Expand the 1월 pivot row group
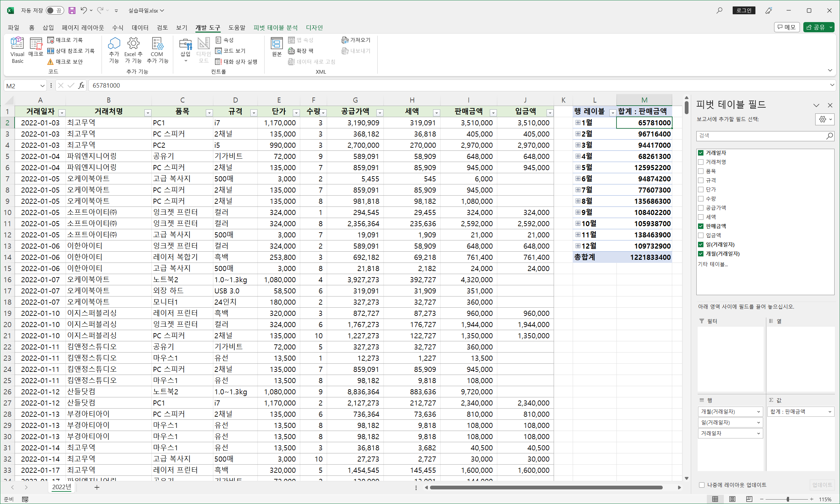This screenshot has width=840, height=504. click(578, 123)
